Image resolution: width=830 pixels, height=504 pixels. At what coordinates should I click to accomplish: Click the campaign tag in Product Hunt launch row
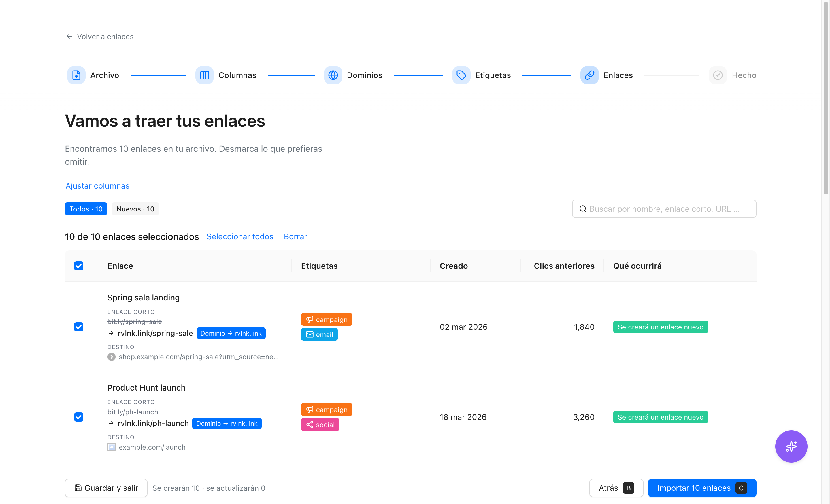pos(327,410)
